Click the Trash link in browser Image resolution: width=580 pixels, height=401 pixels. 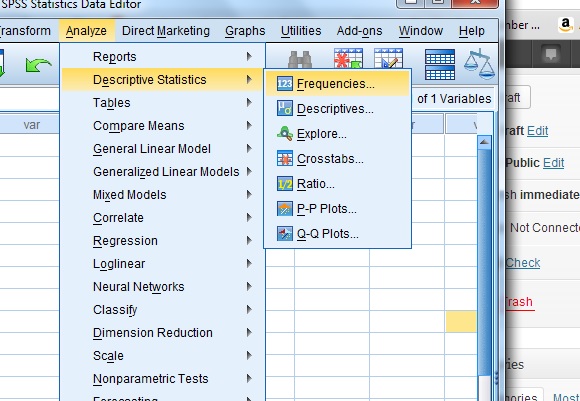point(519,302)
